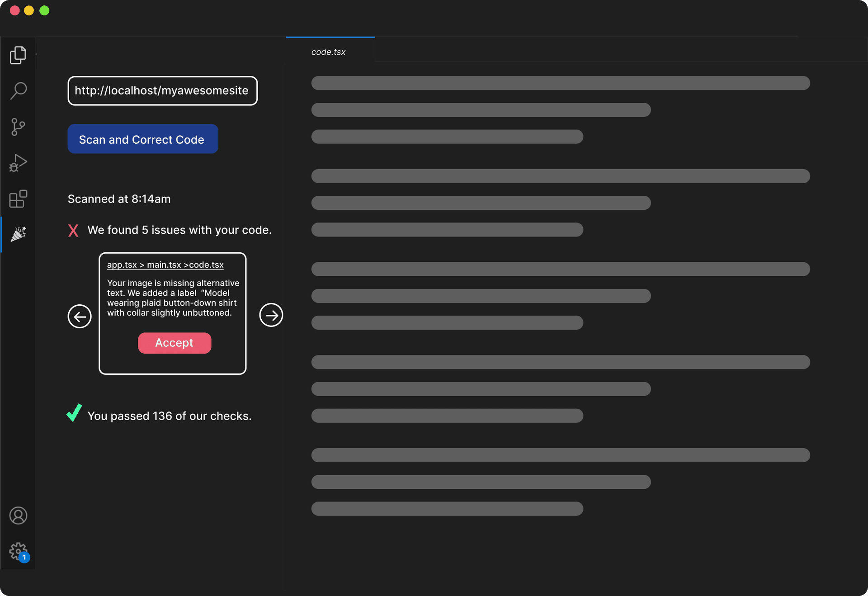Click the localhost URL input field

point(162,91)
